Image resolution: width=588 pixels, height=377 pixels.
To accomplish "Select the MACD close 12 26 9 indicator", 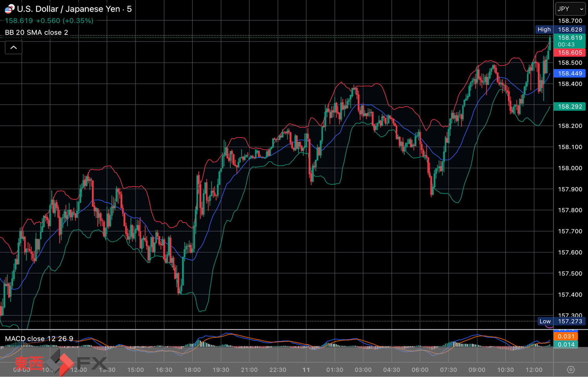I will (x=39, y=339).
